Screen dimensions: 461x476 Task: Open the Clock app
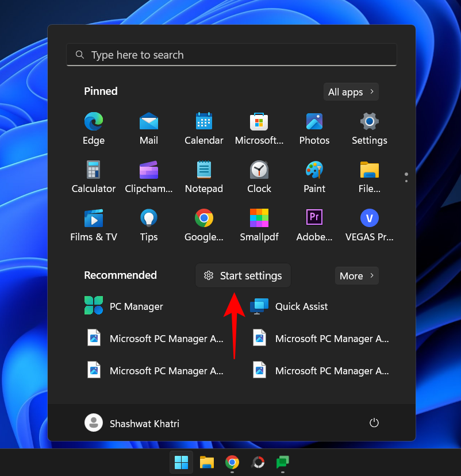(259, 176)
